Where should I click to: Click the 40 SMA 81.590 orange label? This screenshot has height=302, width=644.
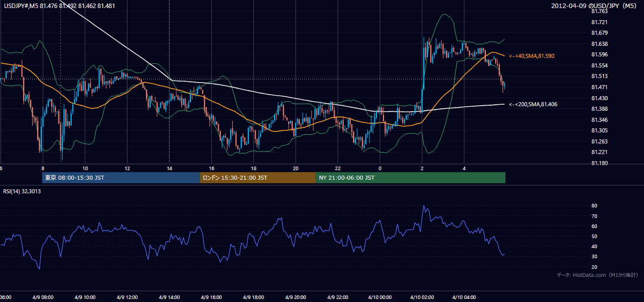tap(532, 56)
